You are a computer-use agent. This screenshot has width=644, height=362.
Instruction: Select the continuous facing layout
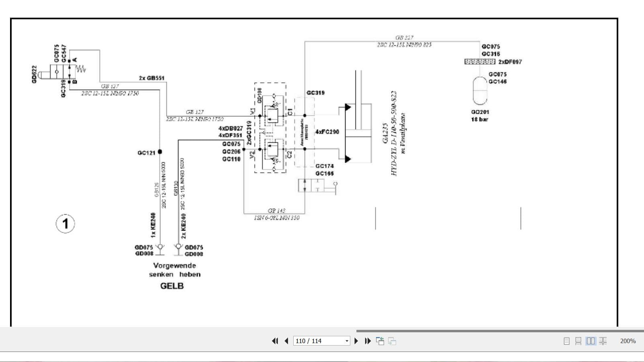[x=603, y=341]
